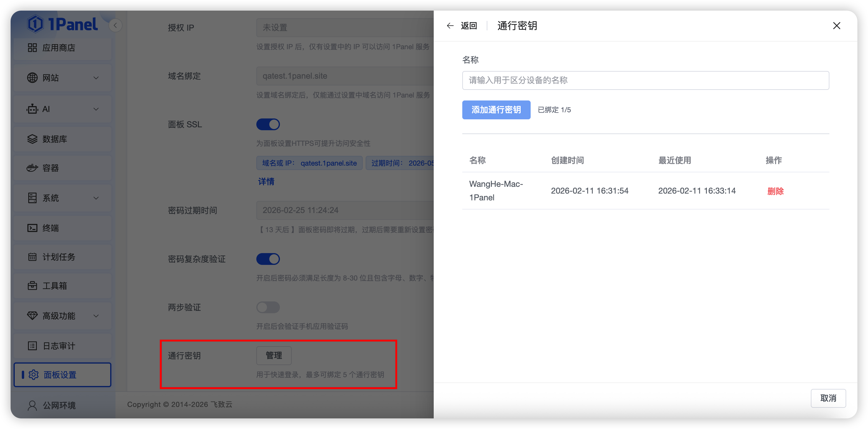The width and height of the screenshot is (868, 429).
Task: Delete the WangHe-Mac-1Panel passkey
Action: [775, 191]
